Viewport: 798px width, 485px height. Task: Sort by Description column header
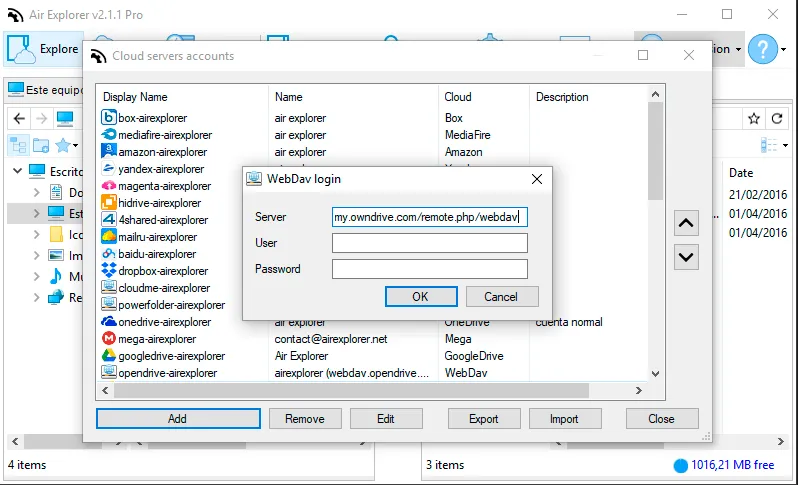click(x=562, y=97)
